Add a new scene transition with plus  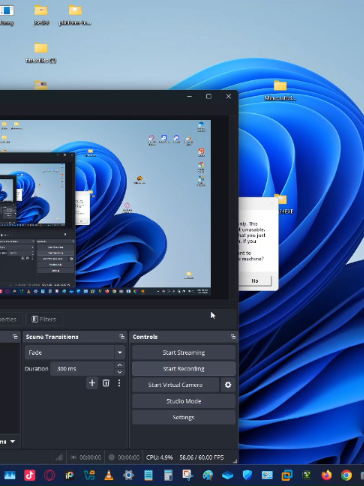[x=92, y=383]
